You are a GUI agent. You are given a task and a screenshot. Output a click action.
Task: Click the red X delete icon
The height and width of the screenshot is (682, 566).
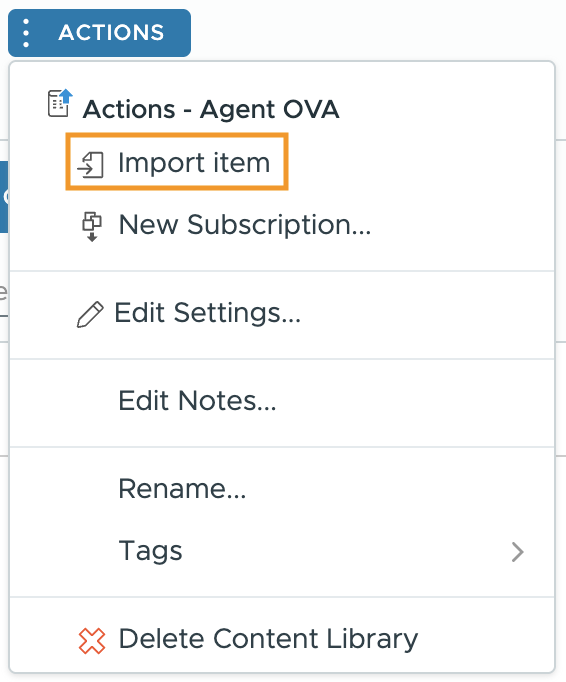coord(92,641)
